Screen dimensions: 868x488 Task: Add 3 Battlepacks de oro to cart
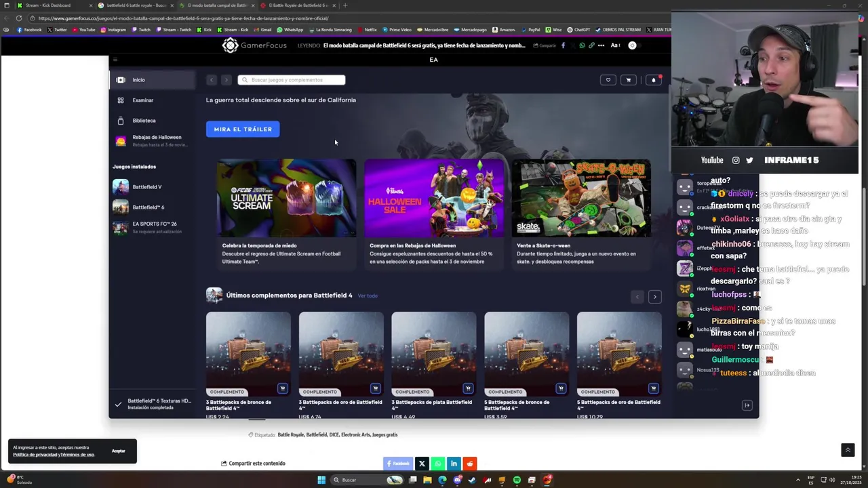click(x=375, y=388)
